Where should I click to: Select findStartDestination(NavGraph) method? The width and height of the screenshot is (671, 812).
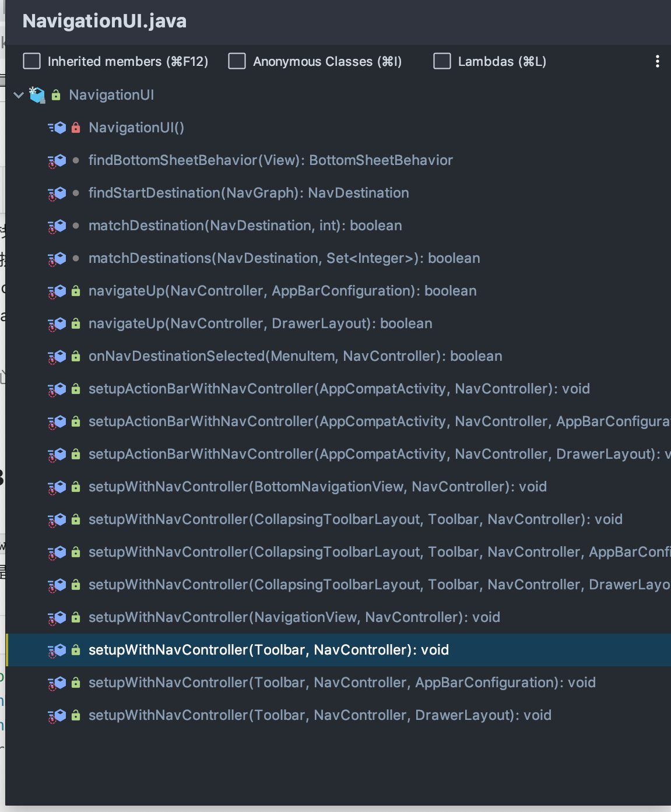(338, 193)
